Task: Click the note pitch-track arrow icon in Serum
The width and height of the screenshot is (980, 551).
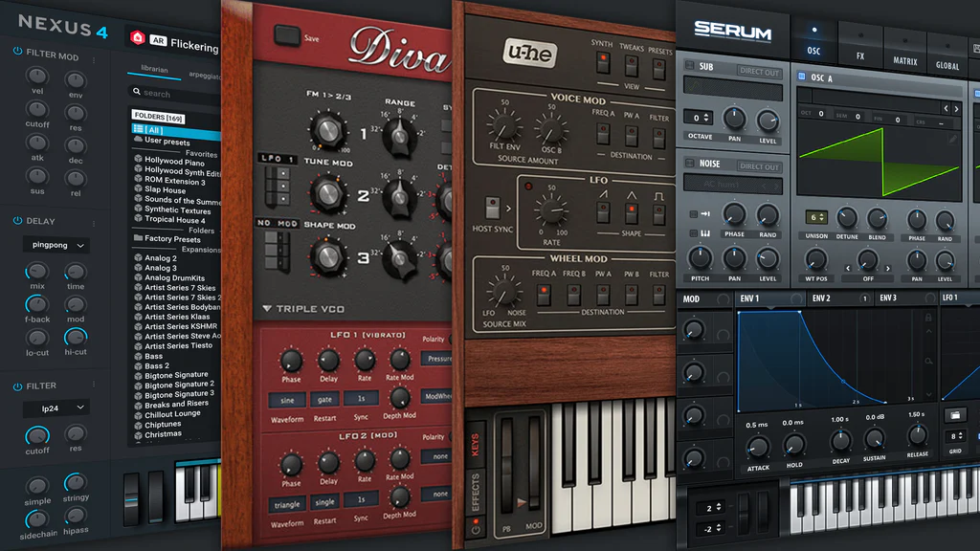Action: 704,213
